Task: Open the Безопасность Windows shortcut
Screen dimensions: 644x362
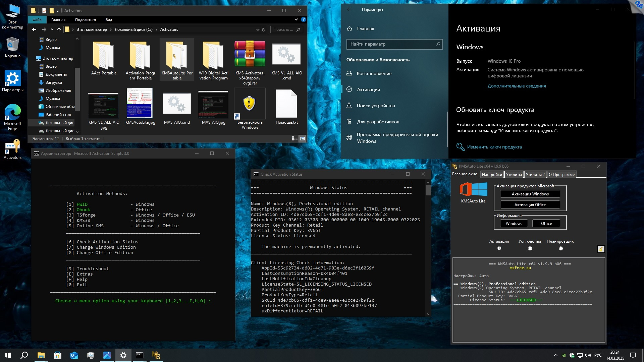Action: point(250,104)
